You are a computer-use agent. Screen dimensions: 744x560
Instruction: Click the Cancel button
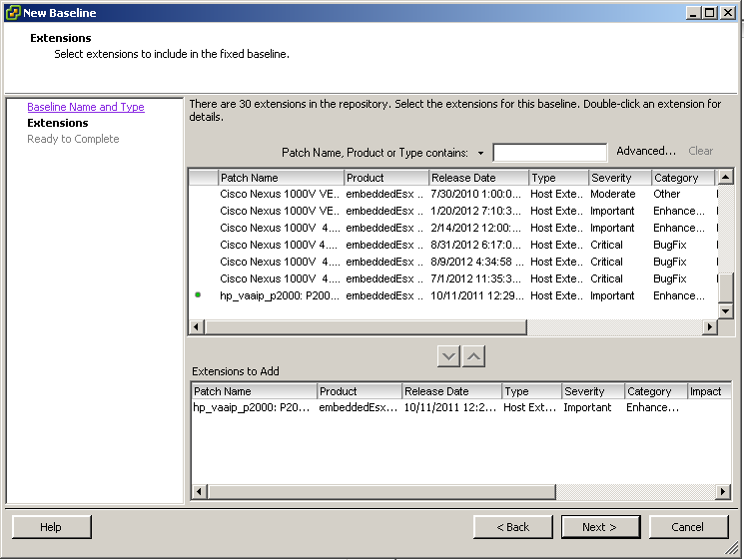(688, 527)
